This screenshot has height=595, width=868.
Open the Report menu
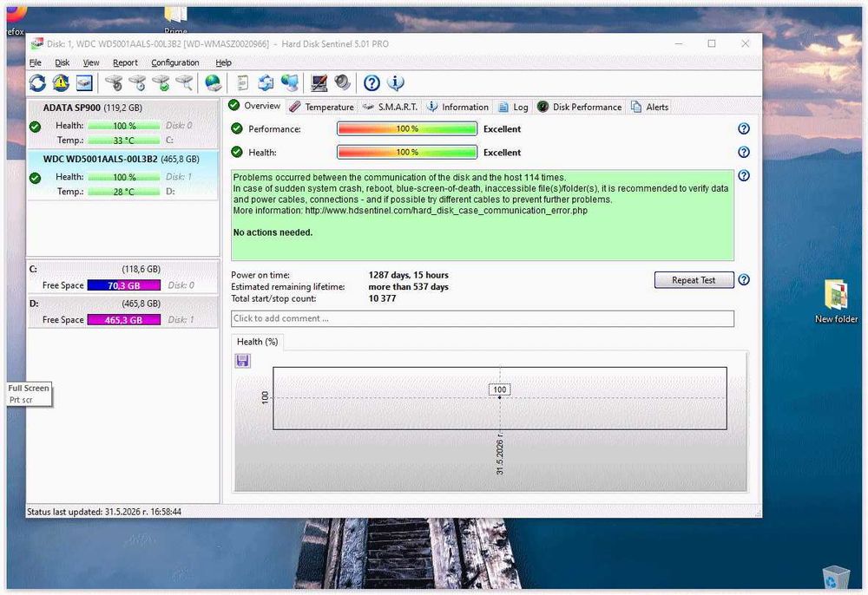(x=125, y=62)
